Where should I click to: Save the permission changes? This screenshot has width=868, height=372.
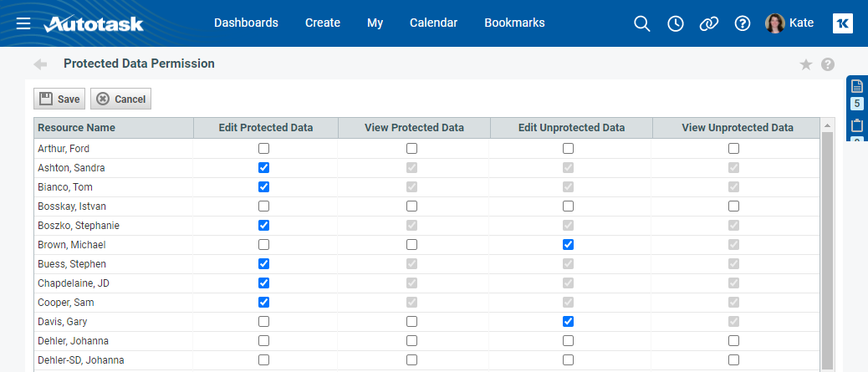[x=59, y=99]
